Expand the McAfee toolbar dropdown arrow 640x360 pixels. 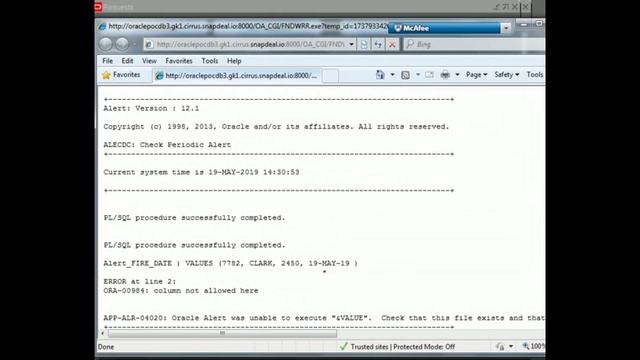(x=506, y=28)
